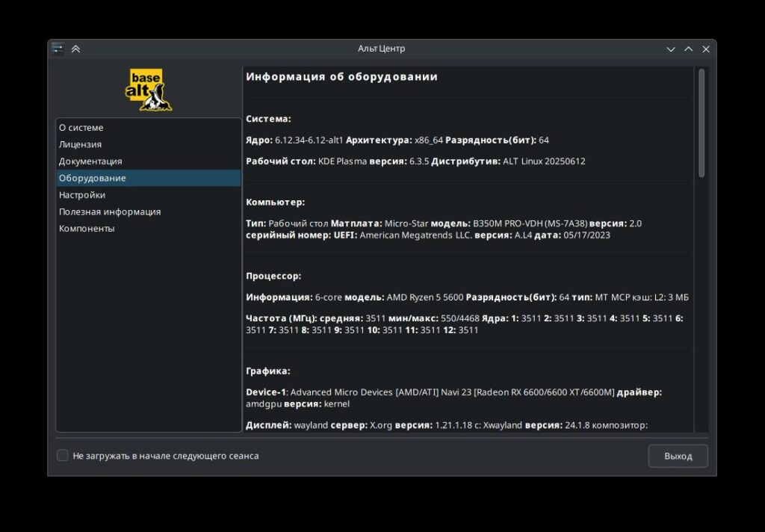
Task: Click the Xwayland version 24.1.8 text
Action: 580,425
